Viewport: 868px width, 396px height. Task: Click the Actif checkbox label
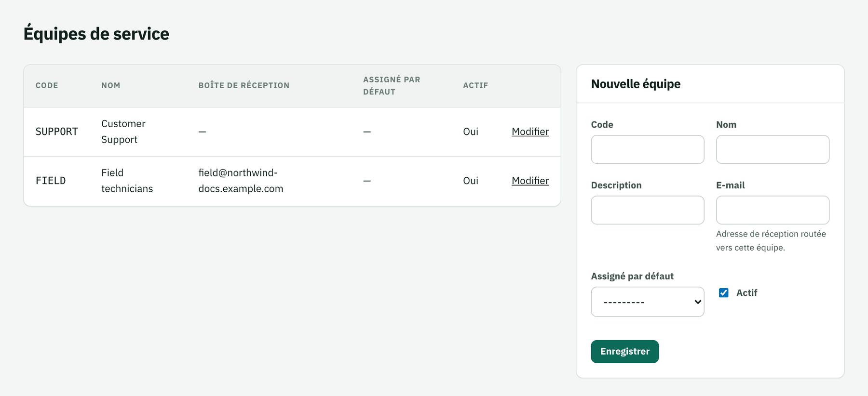coord(746,293)
